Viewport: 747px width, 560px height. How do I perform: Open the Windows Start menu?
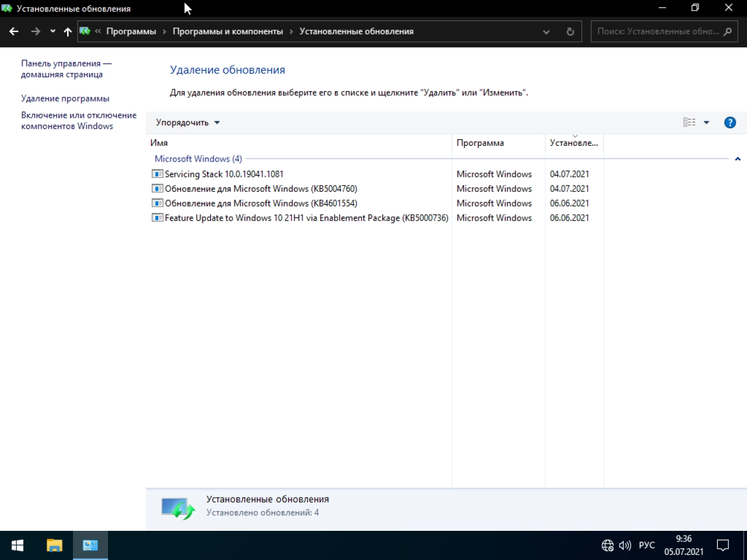pos(18,545)
